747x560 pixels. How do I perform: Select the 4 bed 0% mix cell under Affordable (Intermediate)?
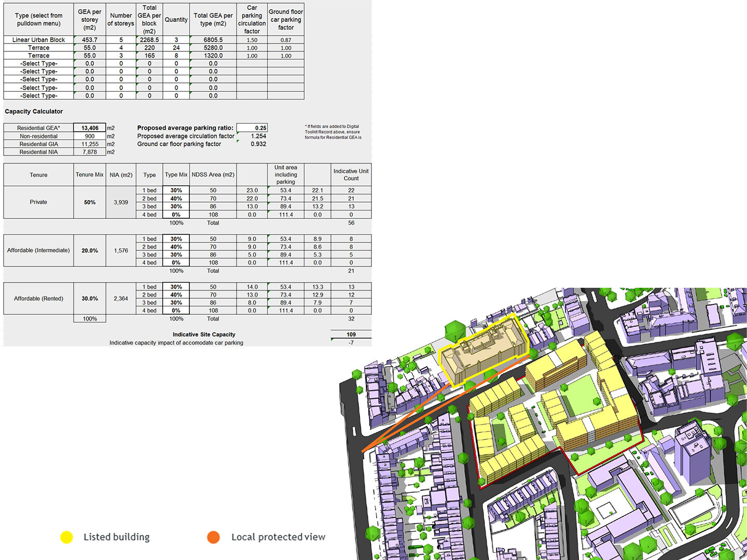click(176, 262)
